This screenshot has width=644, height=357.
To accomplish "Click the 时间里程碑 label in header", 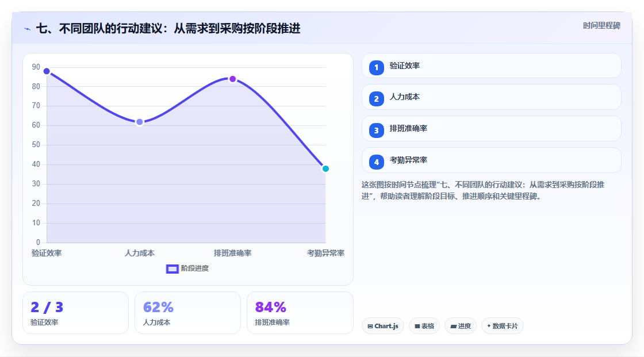I will [601, 25].
